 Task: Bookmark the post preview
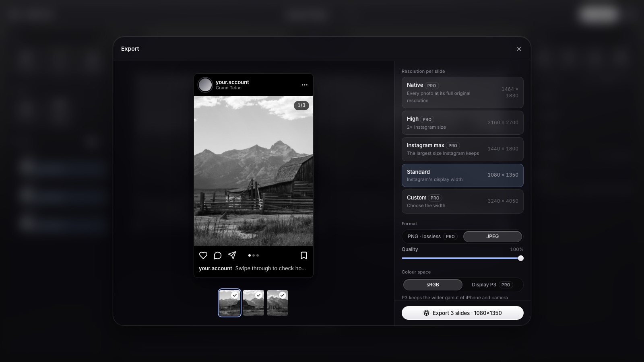coord(304,255)
